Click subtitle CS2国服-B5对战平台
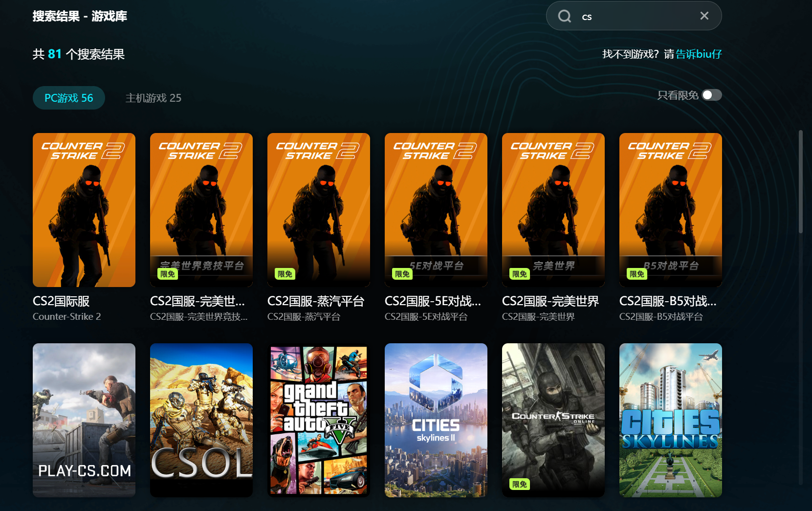 [661, 316]
